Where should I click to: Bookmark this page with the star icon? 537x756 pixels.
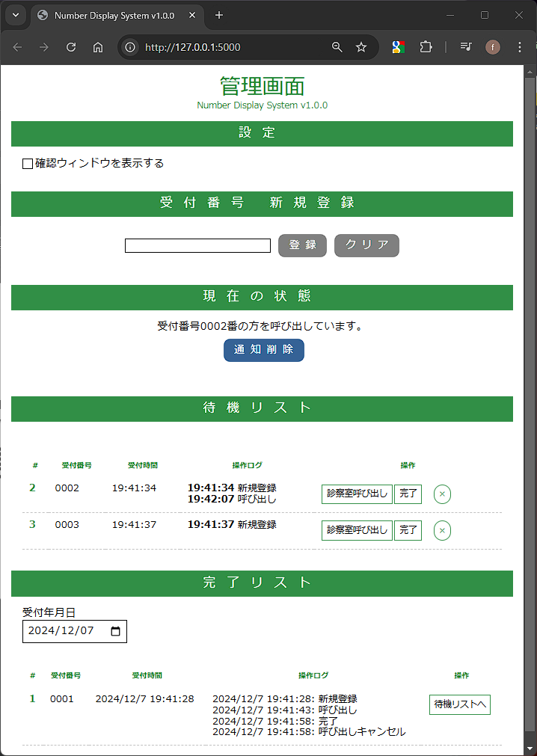[x=361, y=47]
